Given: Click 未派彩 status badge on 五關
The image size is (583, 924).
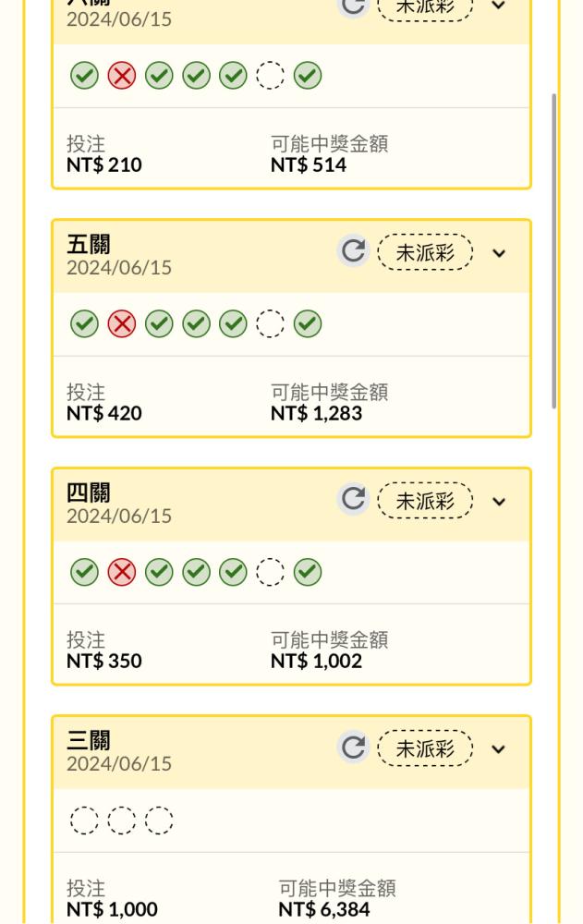Looking at the screenshot, I should pyautogui.click(x=425, y=252).
